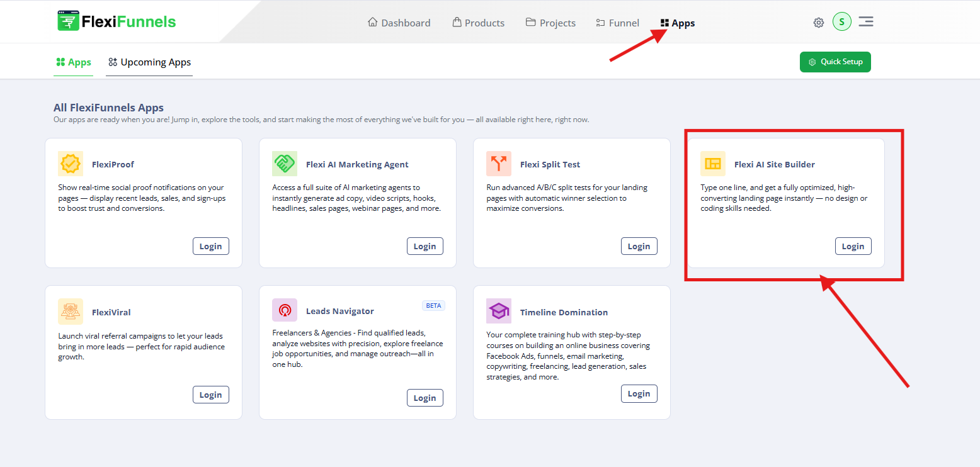Click the FlexiViral people icon

pyautogui.click(x=71, y=312)
